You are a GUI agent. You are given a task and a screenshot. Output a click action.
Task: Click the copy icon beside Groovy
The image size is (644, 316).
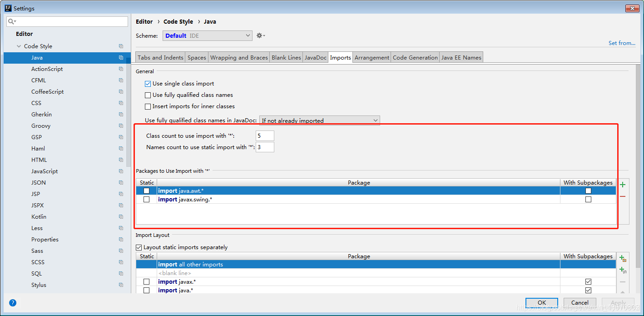(x=121, y=126)
